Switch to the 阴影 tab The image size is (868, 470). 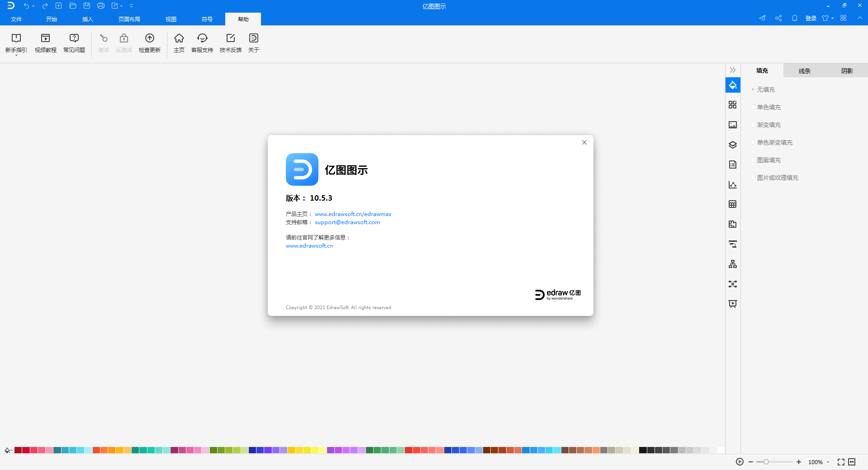[847, 70]
